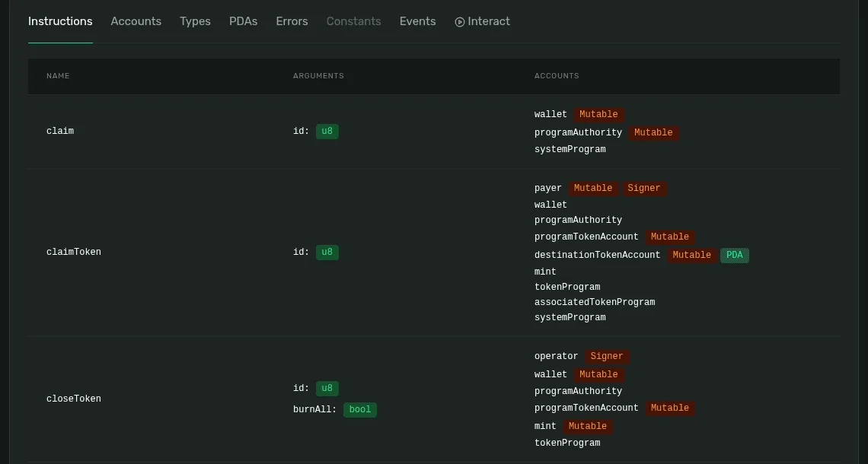Click programAuthority in the claimToken row
Viewport: 868px width, 464px height.
click(x=578, y=220)
